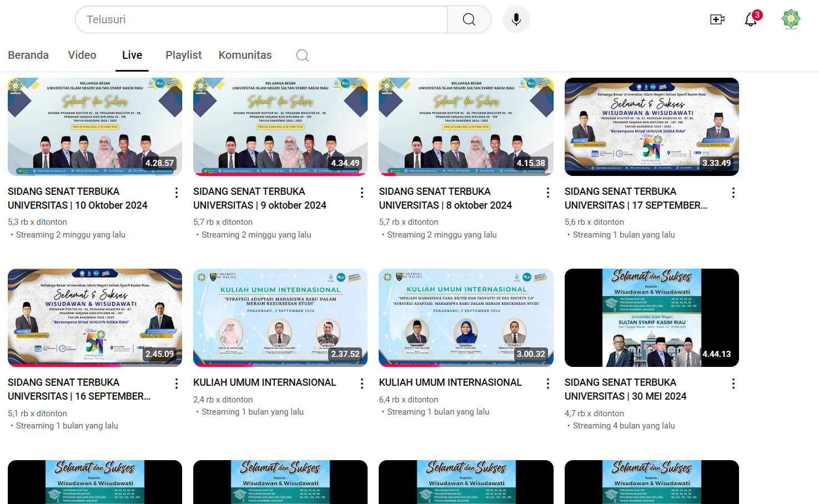Activate voice search microphone
This screenshot has height=504, width=819.
coord(516,19)
